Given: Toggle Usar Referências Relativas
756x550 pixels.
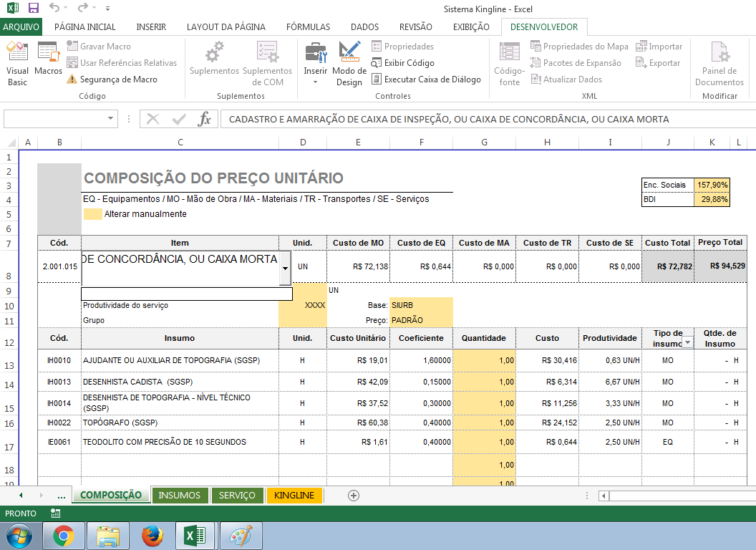Looking at the screenshot, I should coord(122,63).
